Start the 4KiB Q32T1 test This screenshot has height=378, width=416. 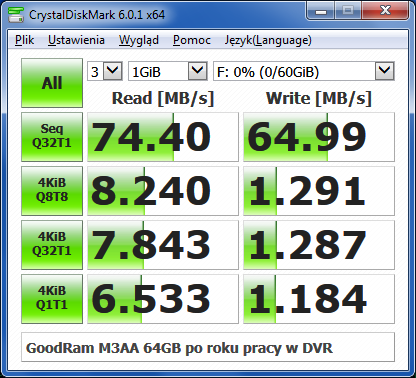(52, 245)
